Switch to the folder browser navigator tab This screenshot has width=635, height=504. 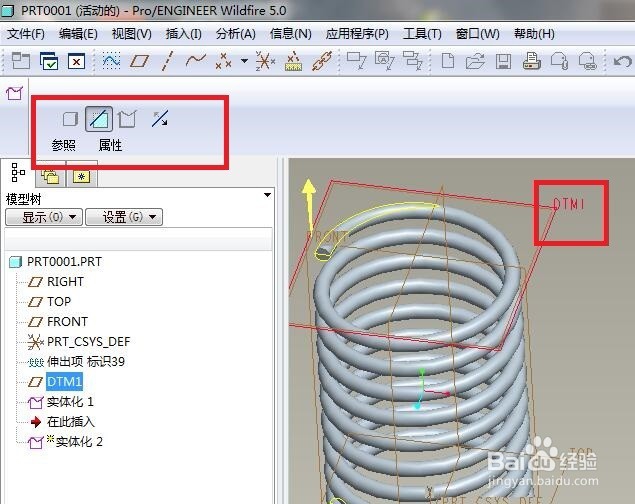pos(50,177)
